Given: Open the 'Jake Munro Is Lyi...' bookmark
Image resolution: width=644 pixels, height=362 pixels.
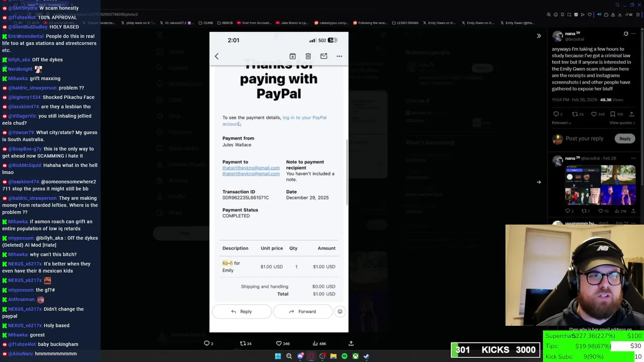Looking at the screenshot, I should [x=292, y=23].
